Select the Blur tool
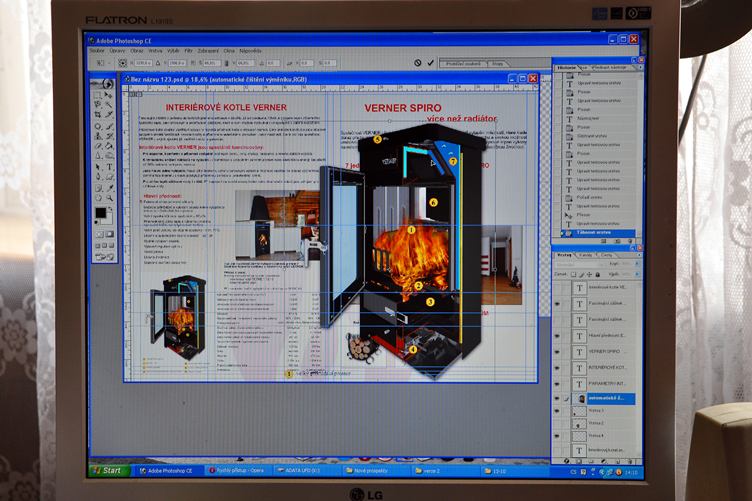 tap(98, 155)
